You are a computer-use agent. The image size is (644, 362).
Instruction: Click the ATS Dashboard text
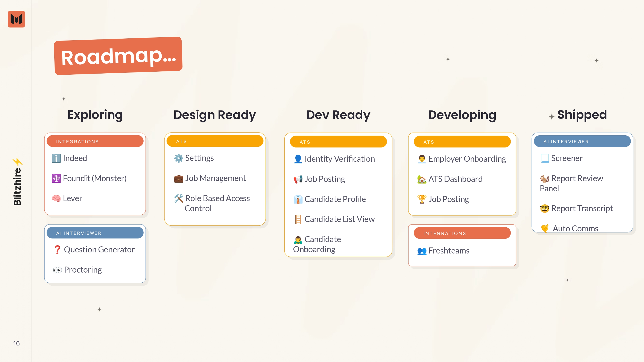(x=456, y=179)
